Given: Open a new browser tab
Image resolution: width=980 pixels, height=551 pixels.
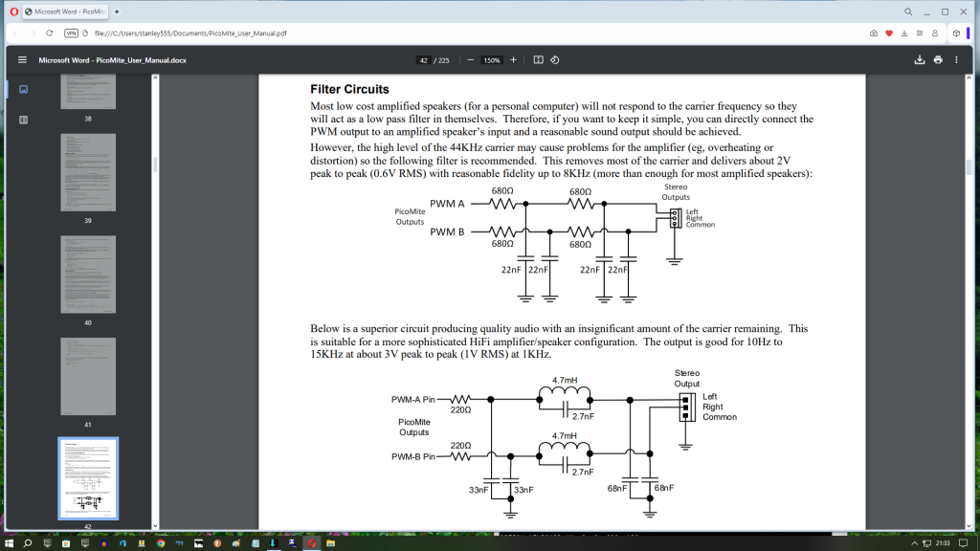Looking at the screenshot, I should click(x=117, y=11).
